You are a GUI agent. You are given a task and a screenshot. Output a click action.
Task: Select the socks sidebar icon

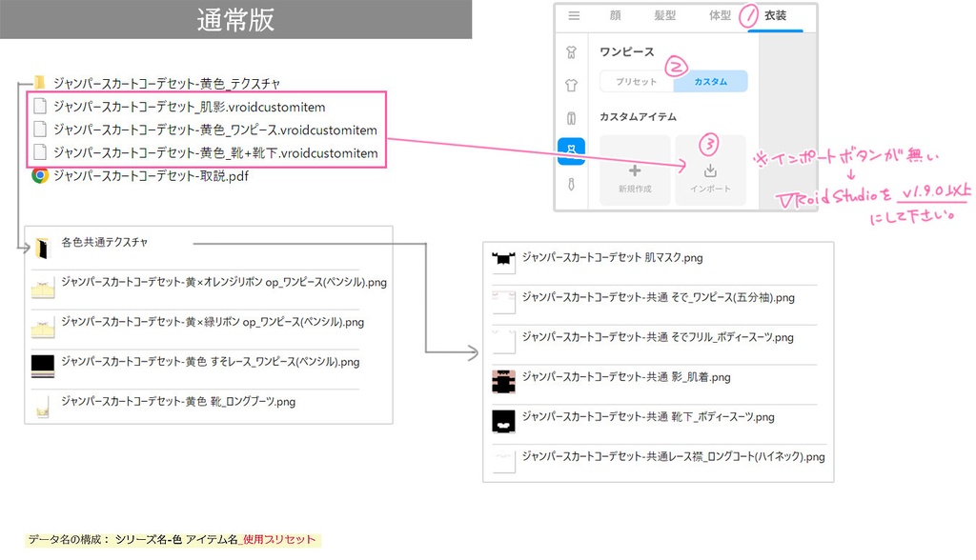[x=572, y=184]
